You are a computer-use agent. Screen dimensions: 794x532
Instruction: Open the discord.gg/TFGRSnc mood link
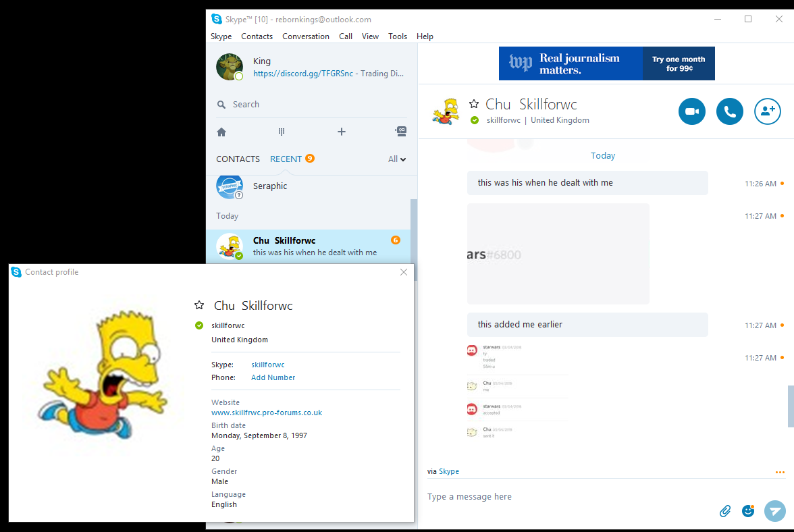tap(302, 74)
